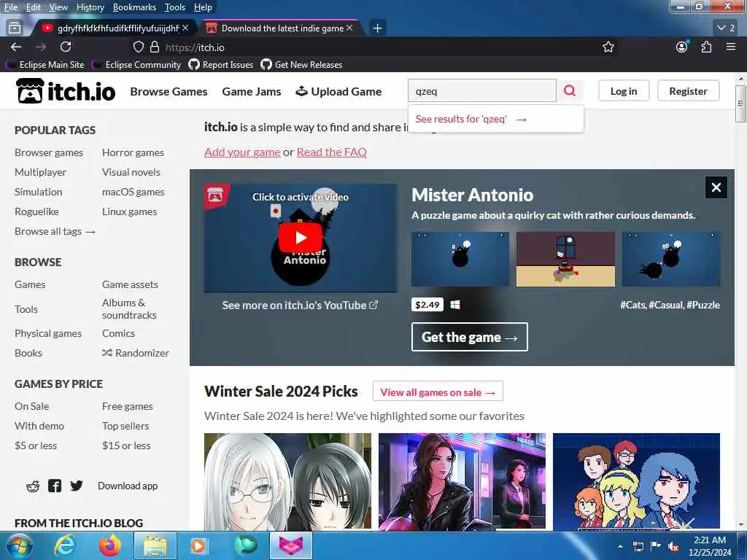Open the itch.io Facebook icon
Image resolution: width=747 pixels, height=560 pixels.
pyautogui.click(x=55, y=486)
